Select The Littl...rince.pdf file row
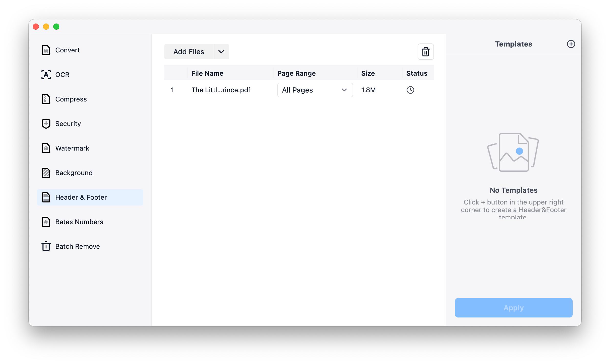The height and width of the screenshot is (364, 610). (x=221, y=90)
